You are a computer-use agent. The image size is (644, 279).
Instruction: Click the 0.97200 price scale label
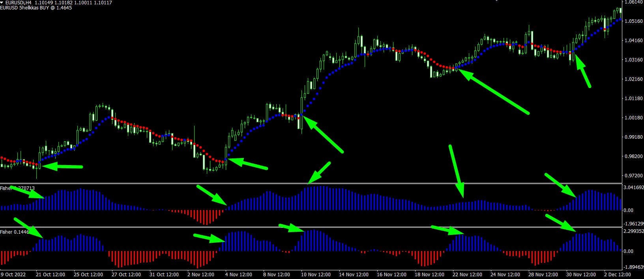tap(634, 176)
